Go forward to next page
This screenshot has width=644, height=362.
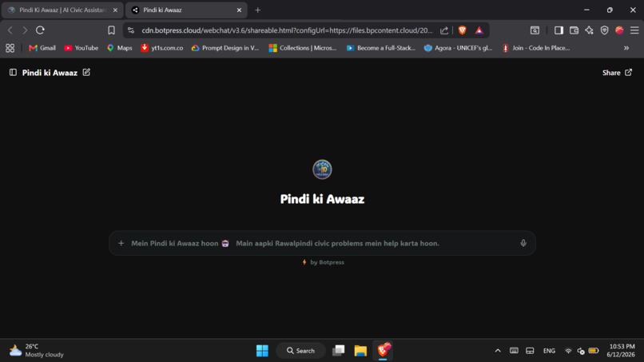tap(25, 30)
